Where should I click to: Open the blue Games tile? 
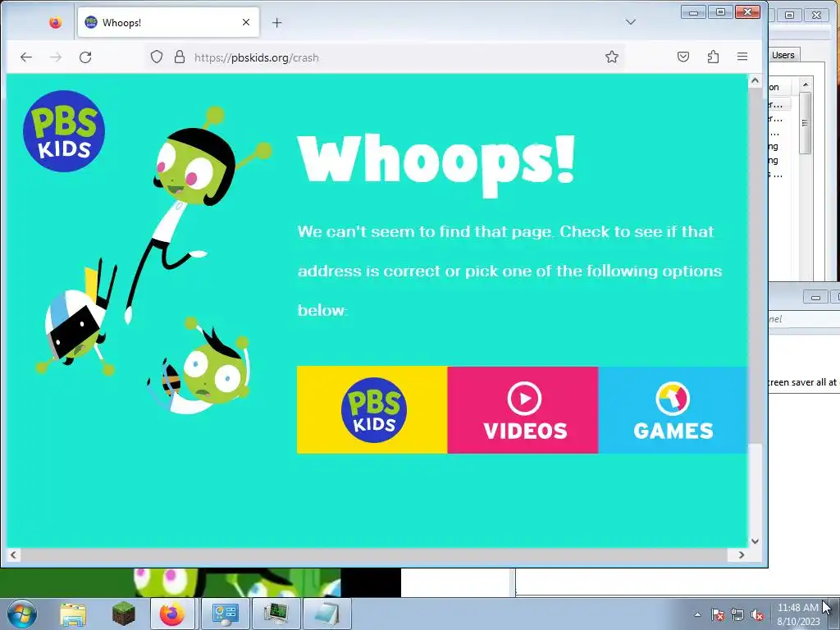(673, 410)
